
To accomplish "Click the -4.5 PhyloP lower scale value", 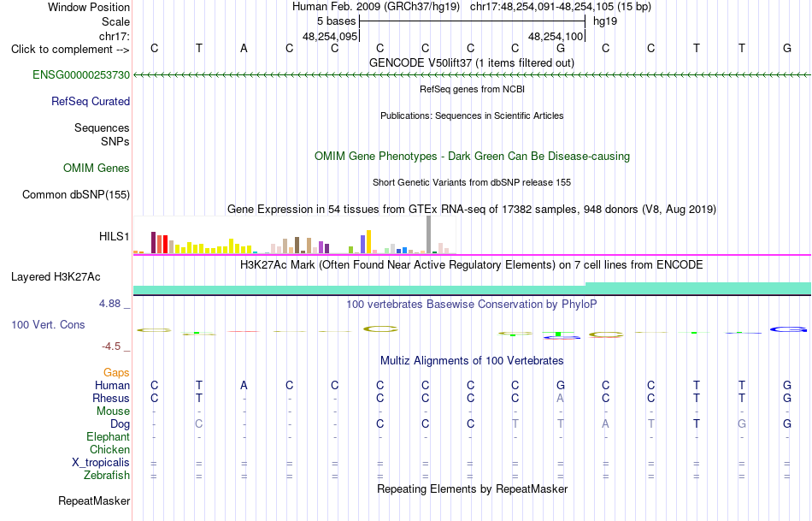I will coord(111,346).
